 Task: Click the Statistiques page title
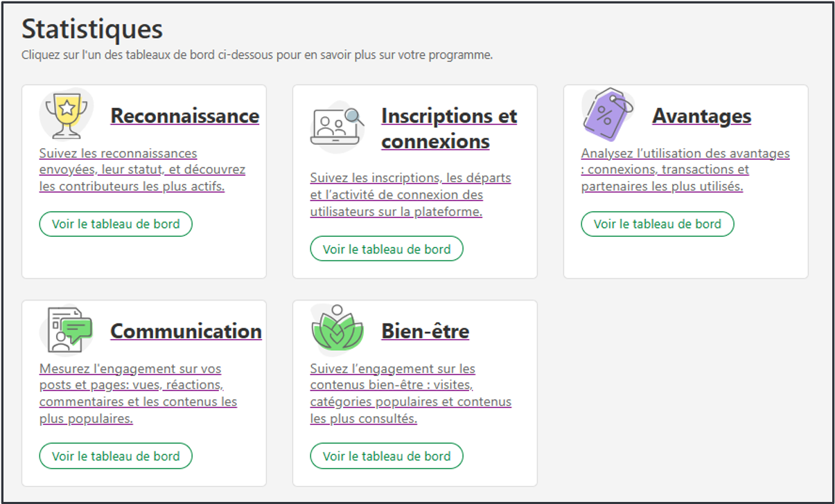pyautogui.click(x=92, y=29)
